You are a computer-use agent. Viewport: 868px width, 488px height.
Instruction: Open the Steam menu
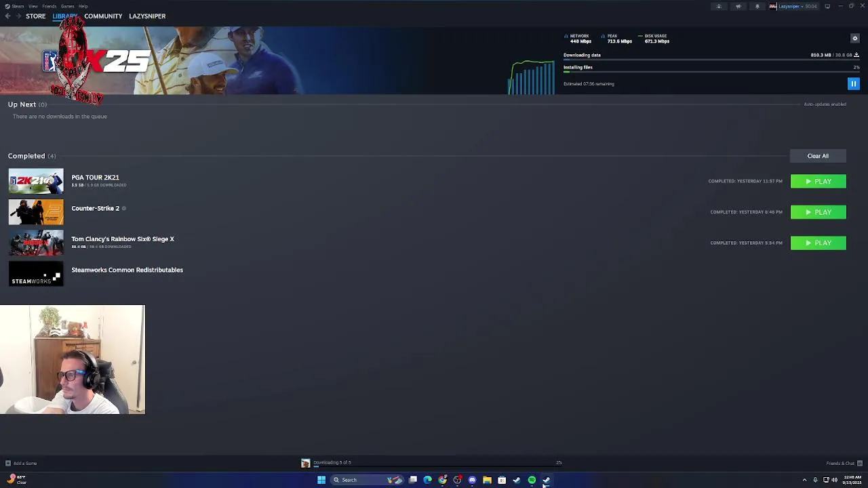[x=14, y=6]
